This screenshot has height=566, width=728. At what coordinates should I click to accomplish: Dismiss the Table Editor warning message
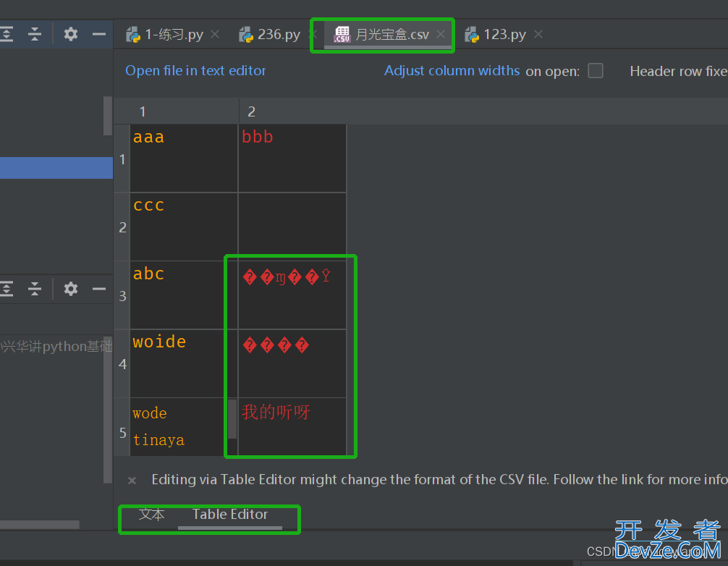(132, 480)
